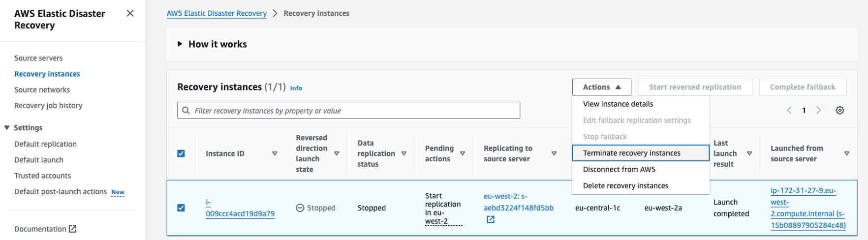Go to previous page arrow
This screenshot has height=240, width=868.
click(x=789, y=110)
